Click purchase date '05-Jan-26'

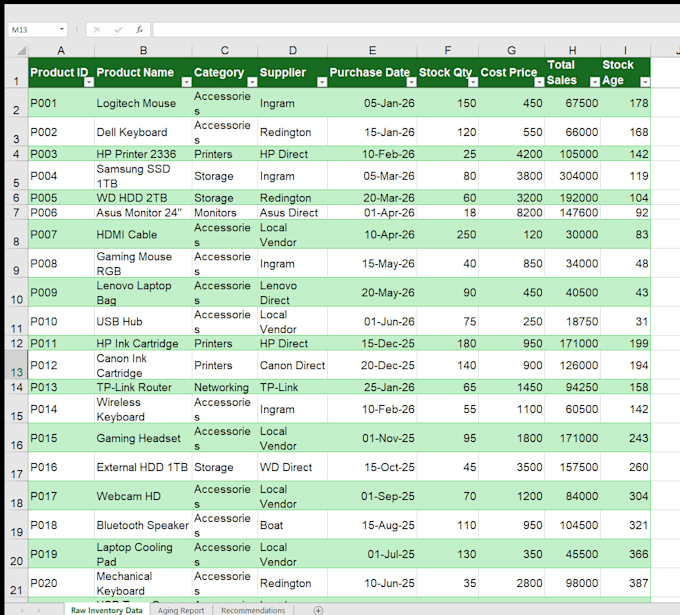coord(372,103)
